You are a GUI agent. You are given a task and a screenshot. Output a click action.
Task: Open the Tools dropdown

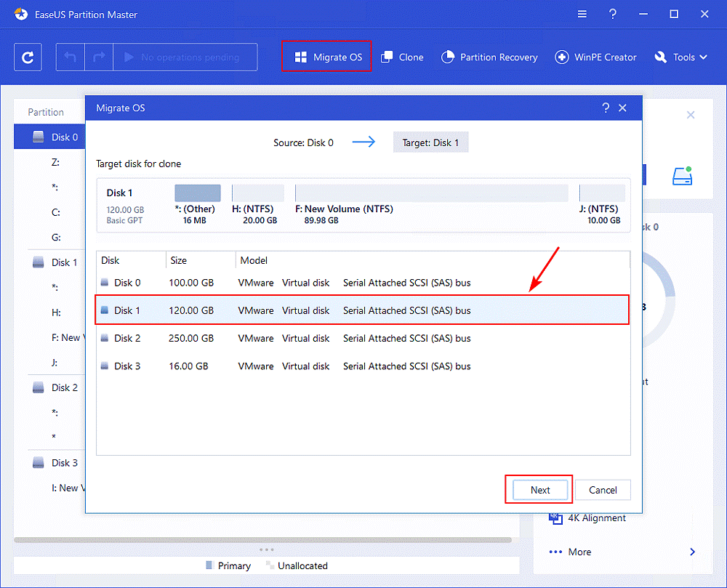(680, 57)
